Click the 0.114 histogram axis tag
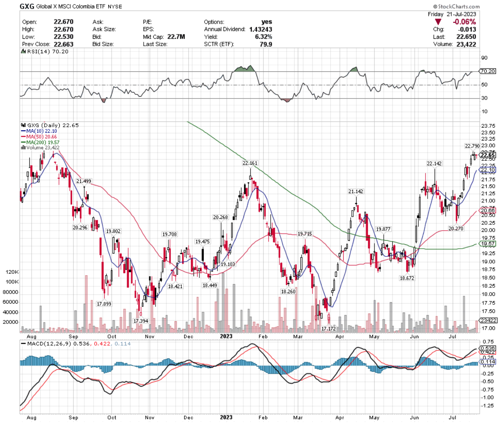This screenshot has height=423, width=504. (488, 362)
